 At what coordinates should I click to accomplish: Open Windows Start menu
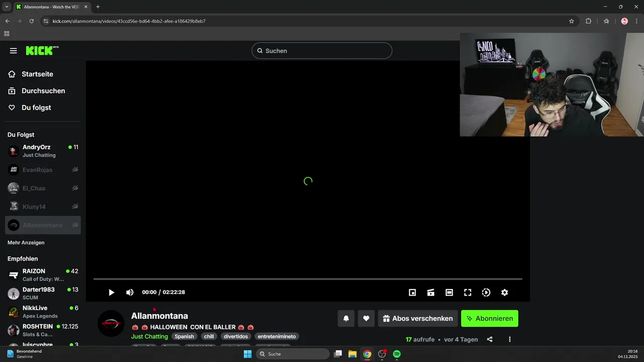click(x=248, y=354)
